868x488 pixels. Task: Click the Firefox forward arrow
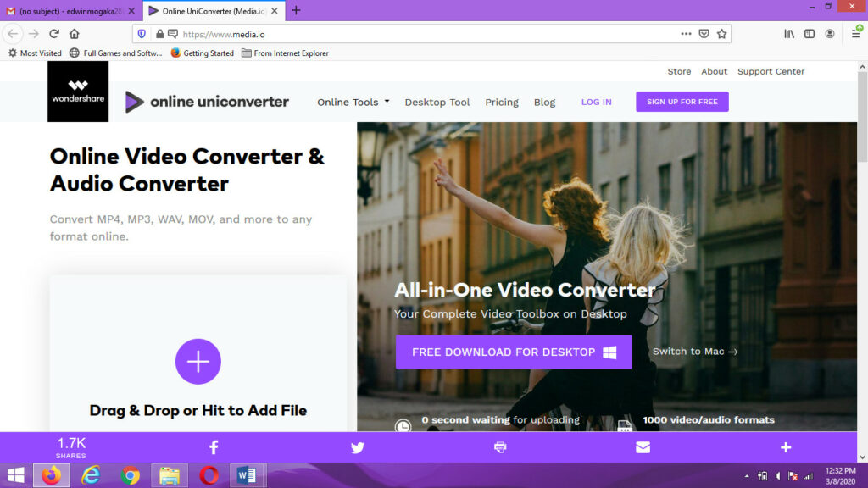[x=34, y=34]
